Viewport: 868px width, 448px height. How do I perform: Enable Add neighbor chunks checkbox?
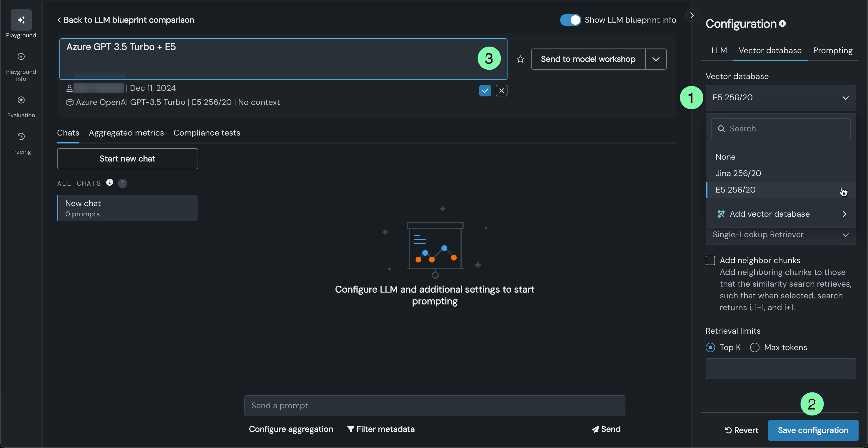(710, 260)
